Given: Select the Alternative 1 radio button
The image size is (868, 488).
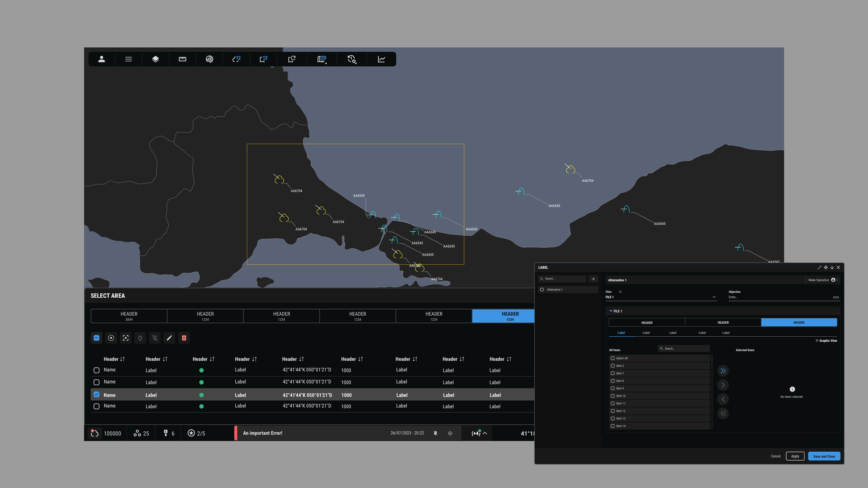Looking at the screenshot, I should (x=542, y=289).
